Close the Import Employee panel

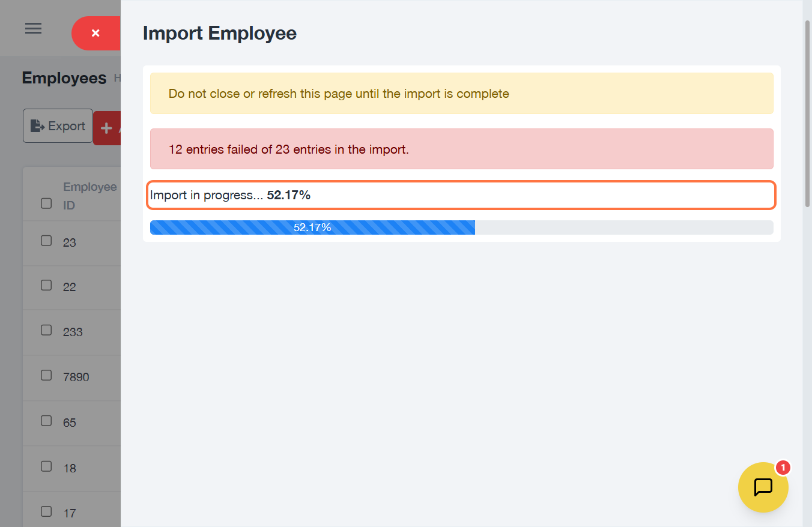pyautogui.click(x=95, y=33)
